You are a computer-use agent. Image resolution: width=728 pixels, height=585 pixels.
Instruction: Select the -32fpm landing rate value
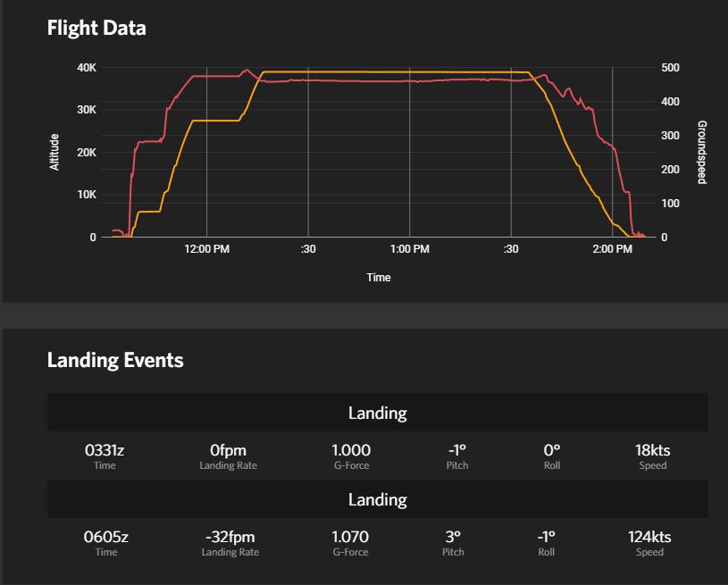(230, 537)
